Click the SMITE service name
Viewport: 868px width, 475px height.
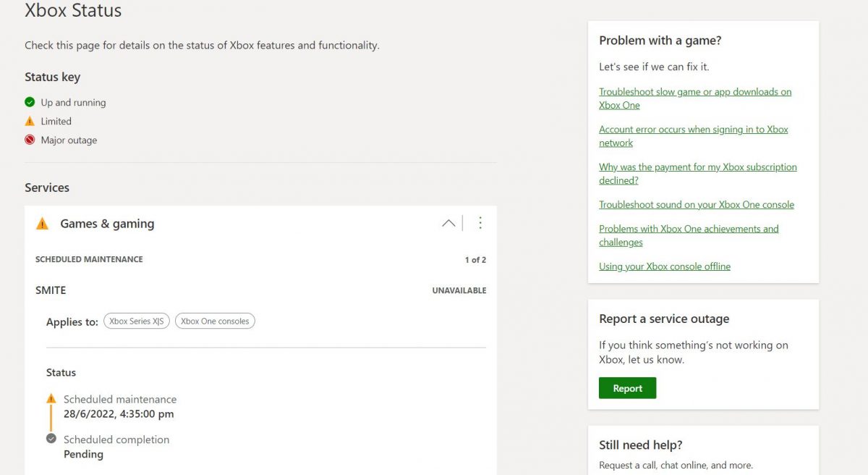51,290
